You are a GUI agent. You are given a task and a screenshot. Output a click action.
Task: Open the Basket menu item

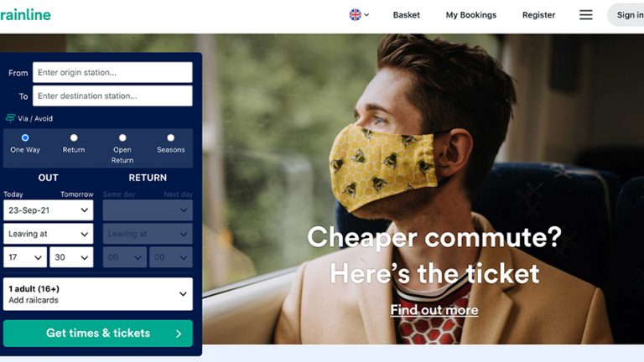click(x=406, y=15)
